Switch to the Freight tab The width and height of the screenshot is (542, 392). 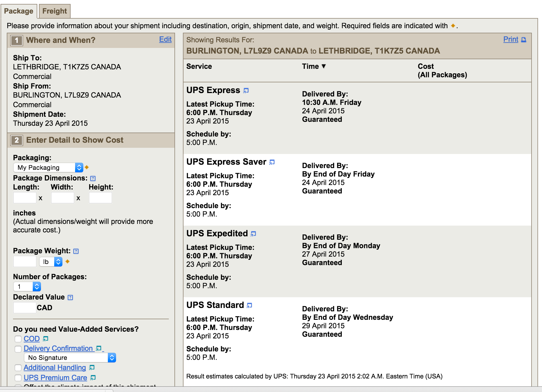(x=54, y=11)
